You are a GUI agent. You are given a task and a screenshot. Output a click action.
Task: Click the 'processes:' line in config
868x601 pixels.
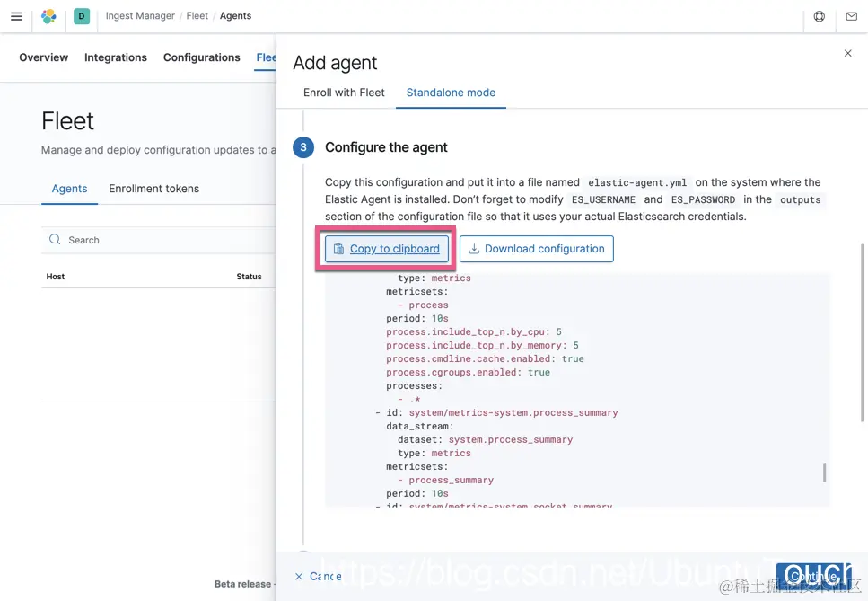coord(414,386)
